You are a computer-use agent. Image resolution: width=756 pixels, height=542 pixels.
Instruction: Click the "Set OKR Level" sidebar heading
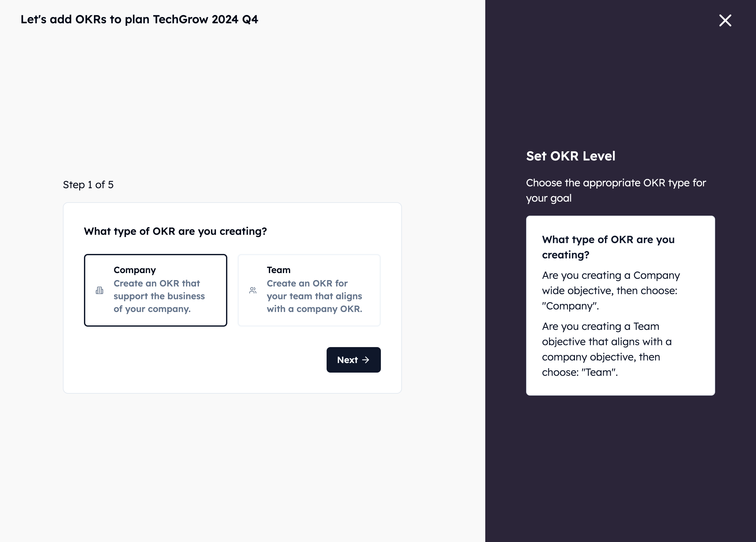pyautogui.click(x=570, y=156)
